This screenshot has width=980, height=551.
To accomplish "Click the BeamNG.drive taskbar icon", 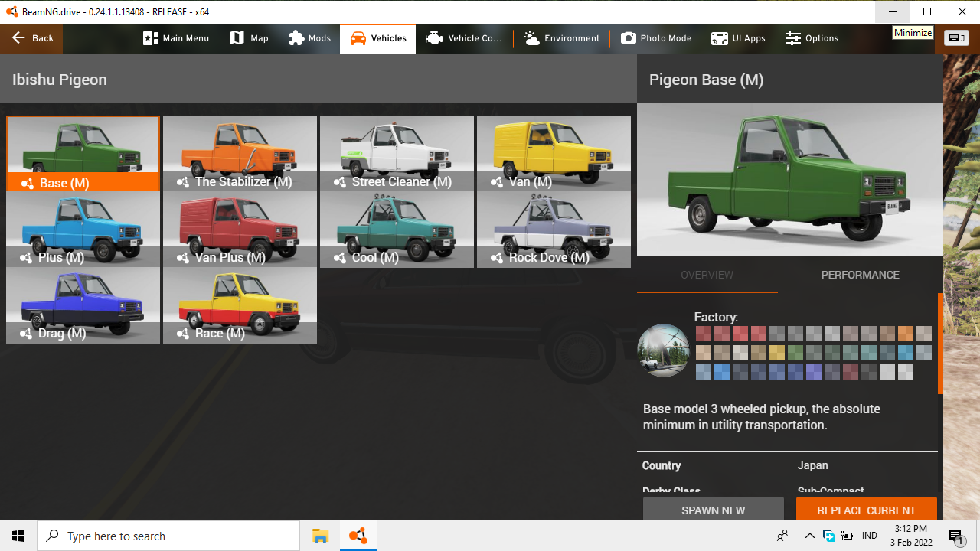I will [358, 536].
